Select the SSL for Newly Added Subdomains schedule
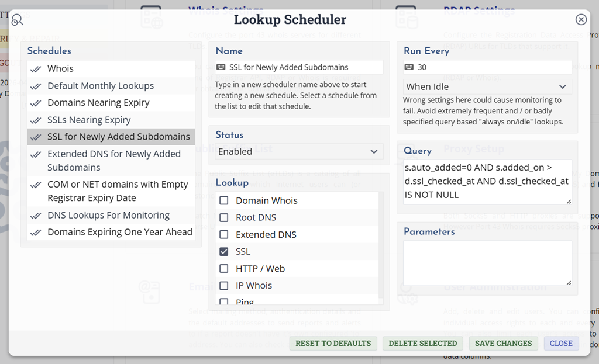Image resolution: width=599 pixels, height=364 pixels. coord(111,137)
